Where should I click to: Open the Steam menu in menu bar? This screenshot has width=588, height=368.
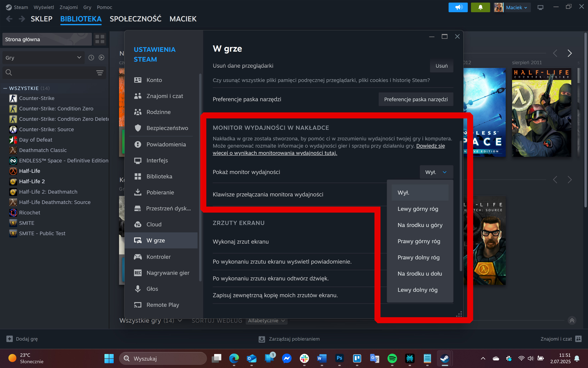click(x=21, y=7)
